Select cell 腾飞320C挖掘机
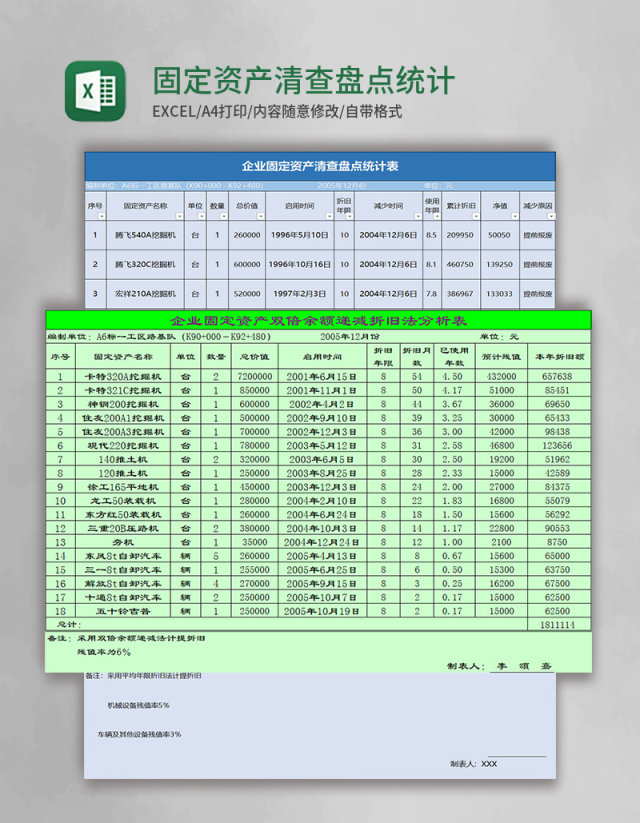640x823 pixels. (145, 265)
